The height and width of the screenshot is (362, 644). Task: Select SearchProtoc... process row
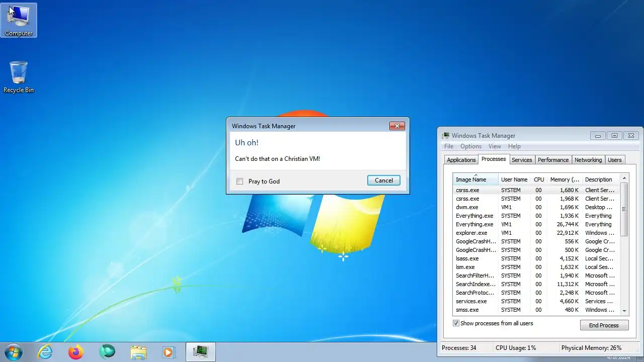[536, 293]
